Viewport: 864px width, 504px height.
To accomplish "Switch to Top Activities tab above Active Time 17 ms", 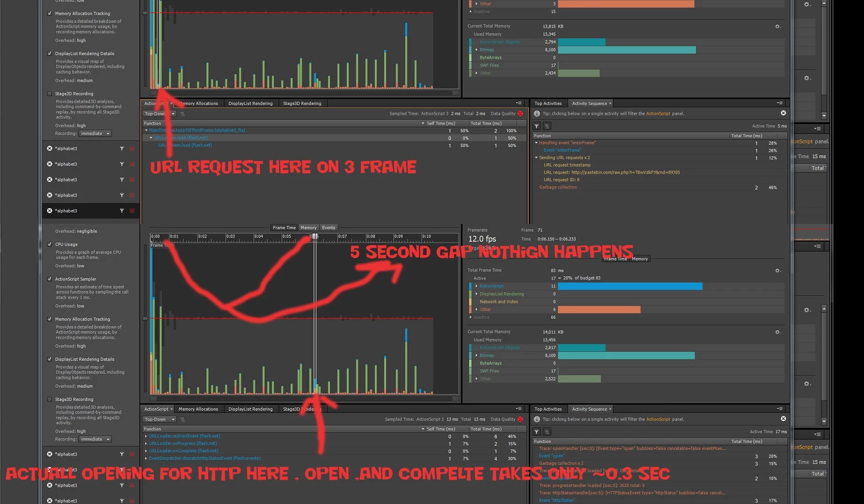I will [548, 409].
